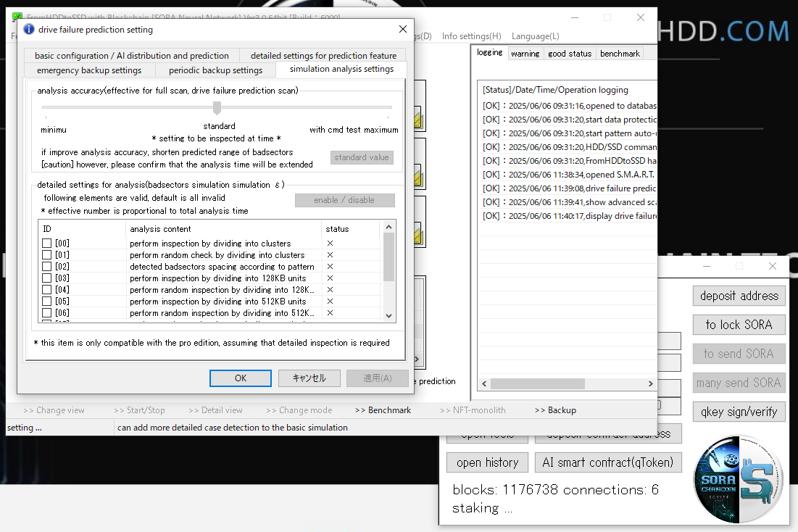Click the SORA Chaincoin round logo
This screenshot has width=798, height=532.
tap(737, 478)
